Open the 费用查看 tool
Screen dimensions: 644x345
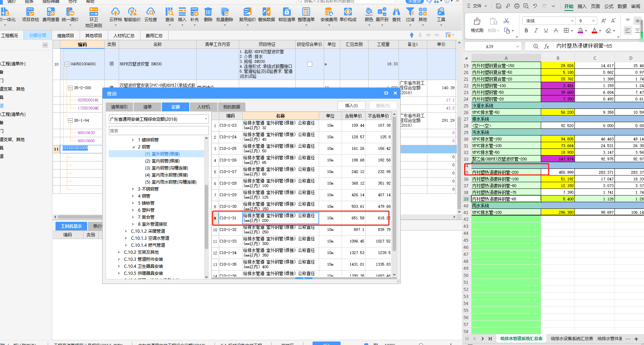(x=51, y=15)
